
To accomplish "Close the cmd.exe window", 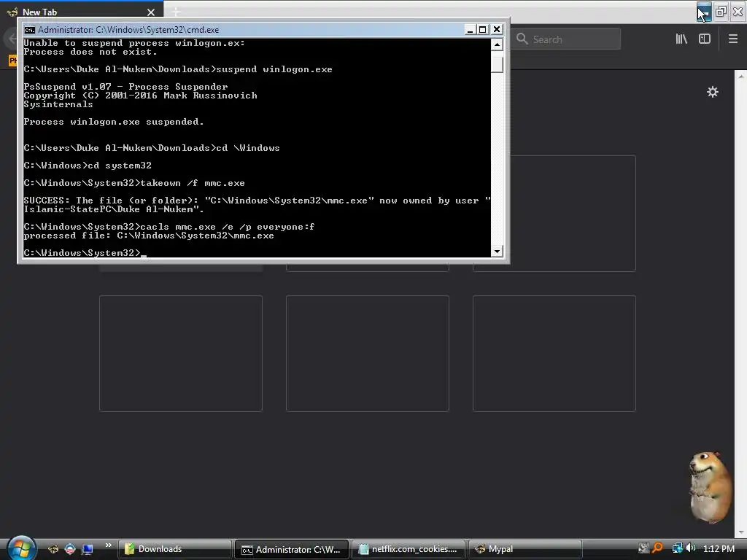I will click(496, 29).
